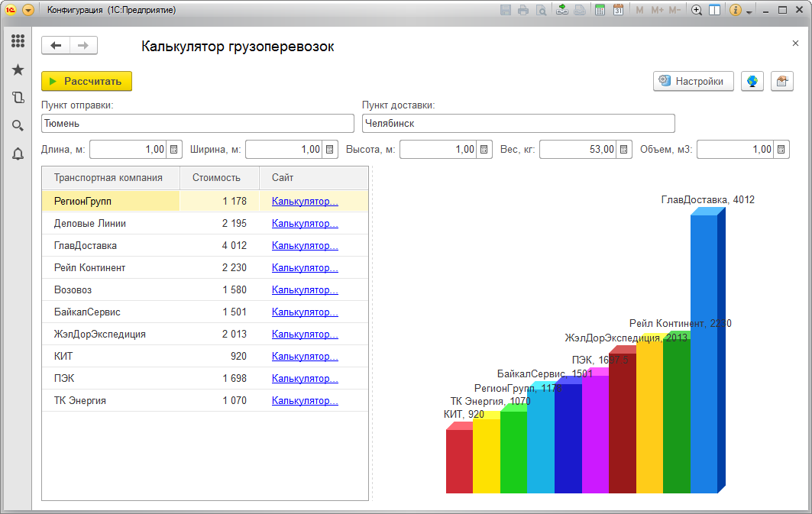This screenshot has width=812, height=514.
Task: Close the Калькулятор грузоперевозок form
Action: click(795, 43)
